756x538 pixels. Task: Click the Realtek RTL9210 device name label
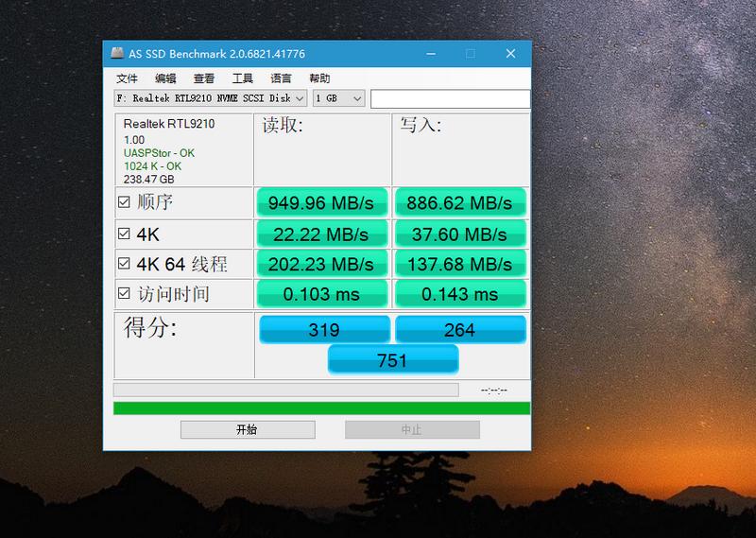click(x=169, y=124)
